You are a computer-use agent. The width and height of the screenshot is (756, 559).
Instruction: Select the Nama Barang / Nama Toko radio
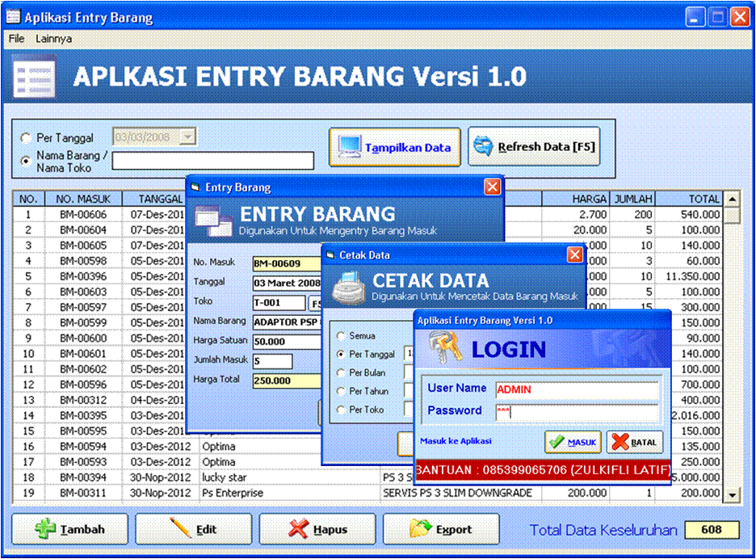pos(25,159)
